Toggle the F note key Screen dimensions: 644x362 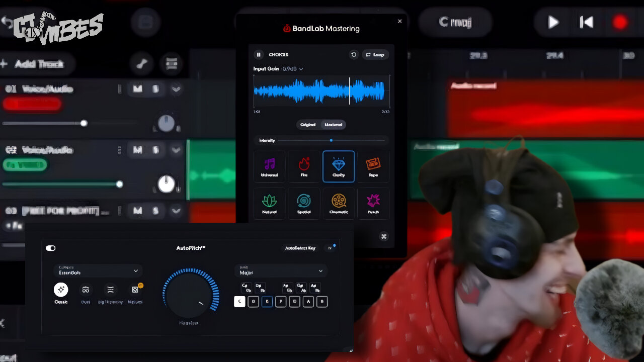(281, 302)
